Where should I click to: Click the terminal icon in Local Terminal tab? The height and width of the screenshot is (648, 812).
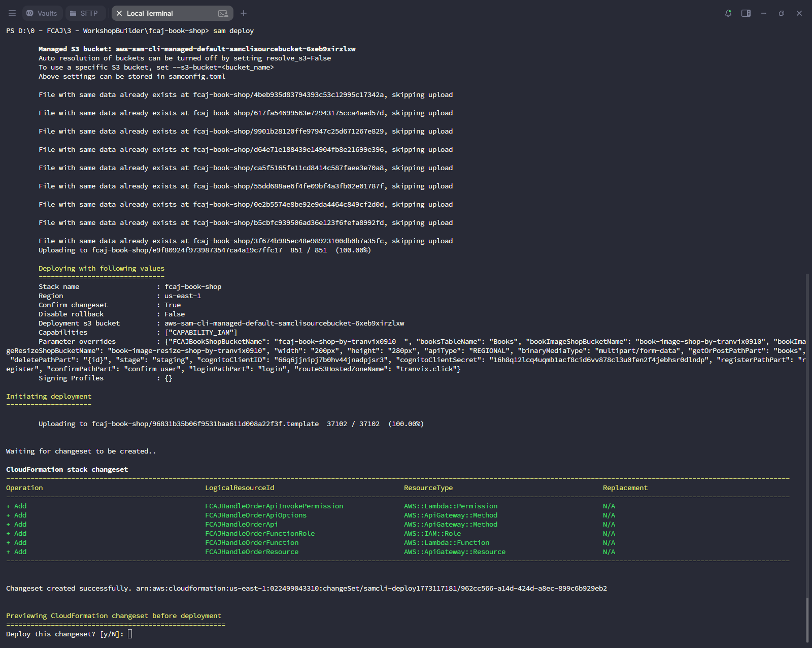tap(223, 13)
